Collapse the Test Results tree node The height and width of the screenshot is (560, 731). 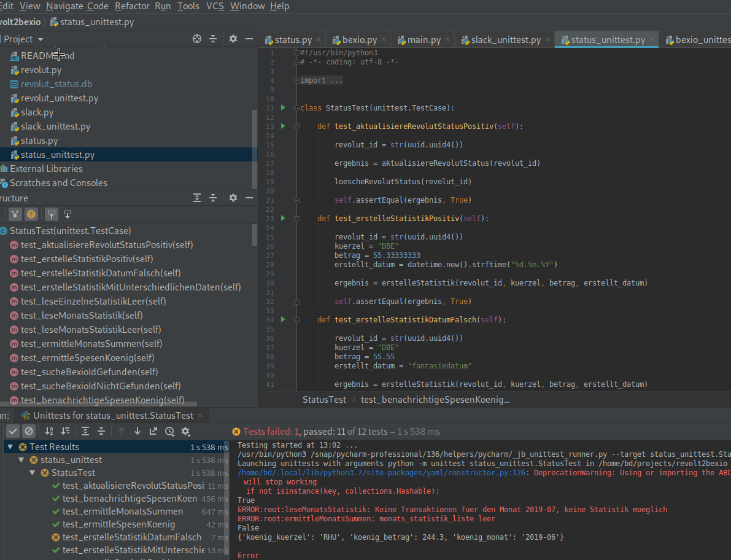pos(10,446)
